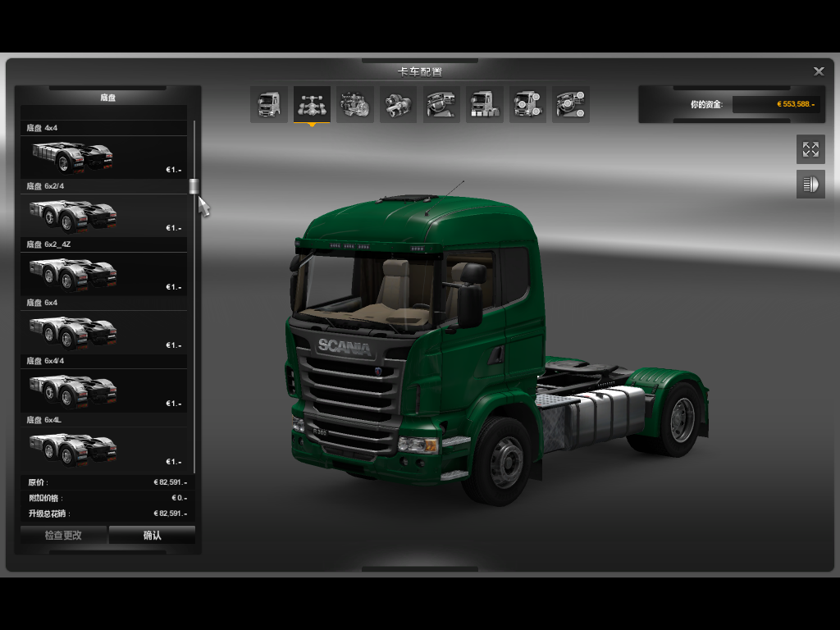
Task: Click the 底盘 6x4L label
Action: tap(44, 419)
